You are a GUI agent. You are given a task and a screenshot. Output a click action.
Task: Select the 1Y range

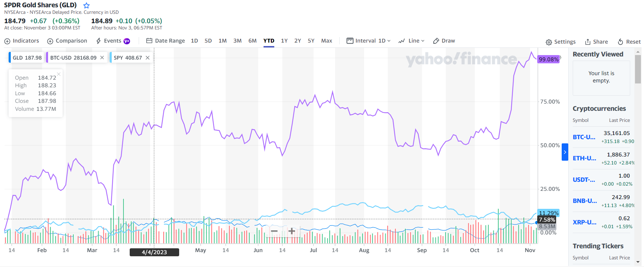pos(284,41)
